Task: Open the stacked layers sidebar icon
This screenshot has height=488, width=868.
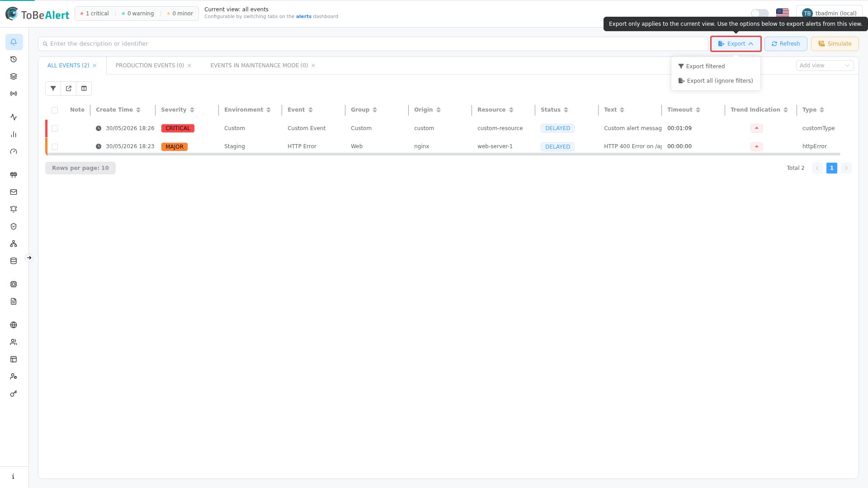Action: click(x=14, y=76)
